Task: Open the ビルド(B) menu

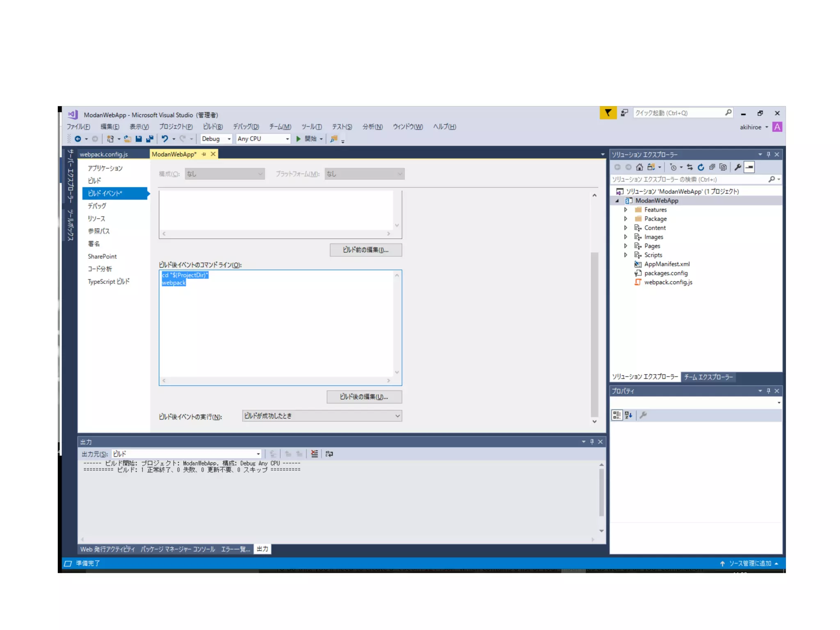Action: 212,127
